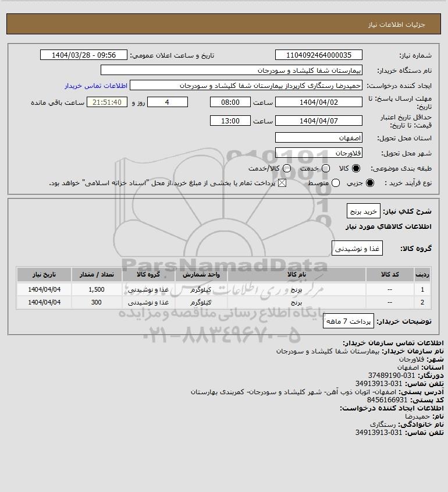
Task: Select the جزیی purchase type radio
Action: coord(370,183)
